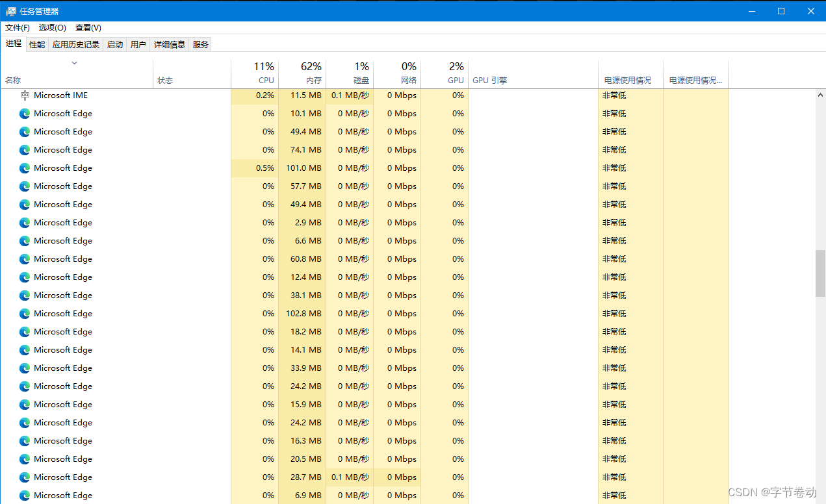Sort by the GPU 引擎 column header

pyautogui.click(x=533, y=74)
